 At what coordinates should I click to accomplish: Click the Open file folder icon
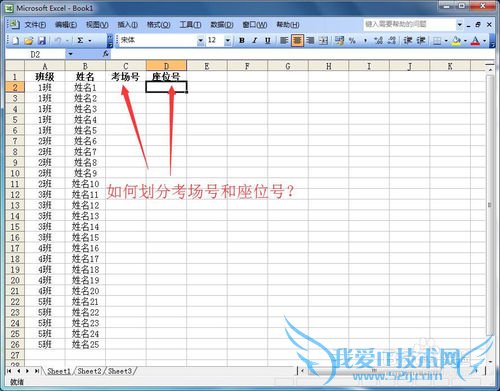[29, 41]
